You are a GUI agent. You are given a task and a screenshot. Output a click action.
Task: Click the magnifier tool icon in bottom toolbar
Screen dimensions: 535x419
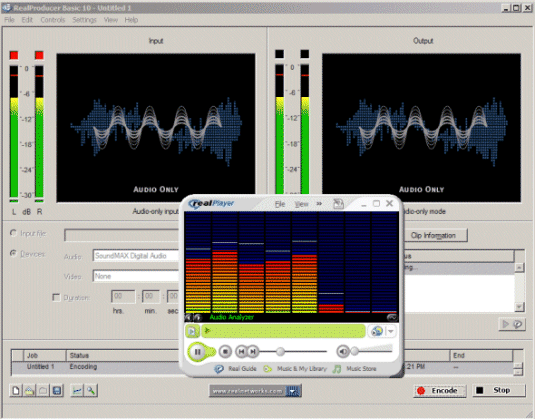pos(91,390)
